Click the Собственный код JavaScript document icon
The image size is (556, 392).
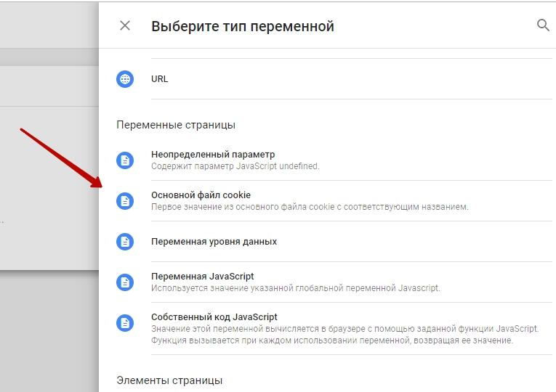(125, 323)
